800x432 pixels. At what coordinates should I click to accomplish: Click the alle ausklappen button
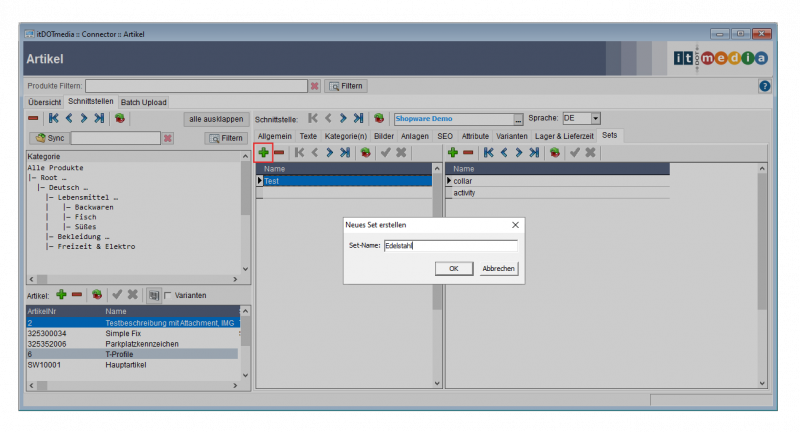tap(215, 118)
